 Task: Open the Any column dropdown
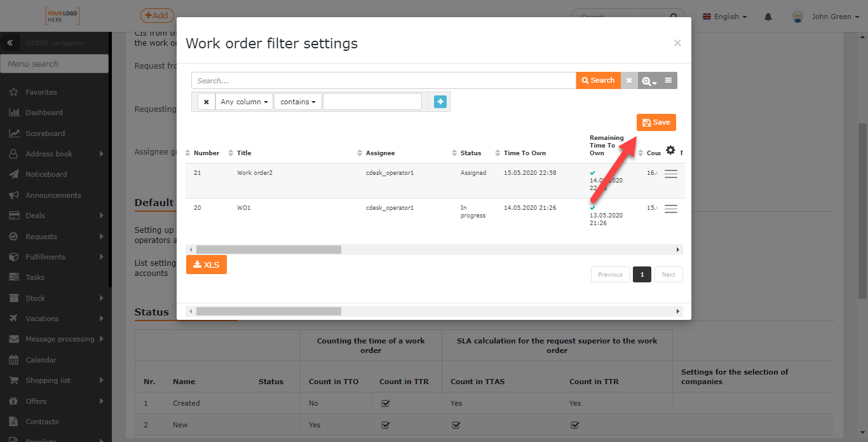(x=244, y=102)
